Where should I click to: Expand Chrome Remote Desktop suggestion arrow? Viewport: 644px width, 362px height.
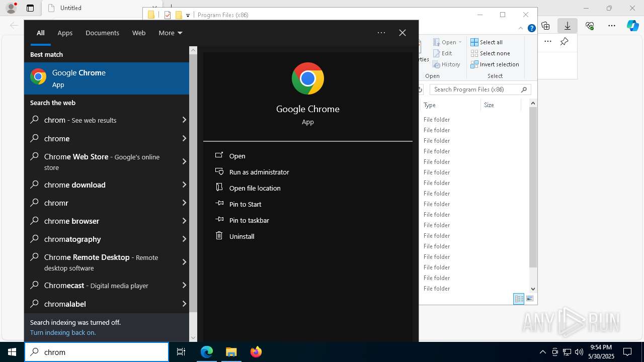(x=184, y=262)
